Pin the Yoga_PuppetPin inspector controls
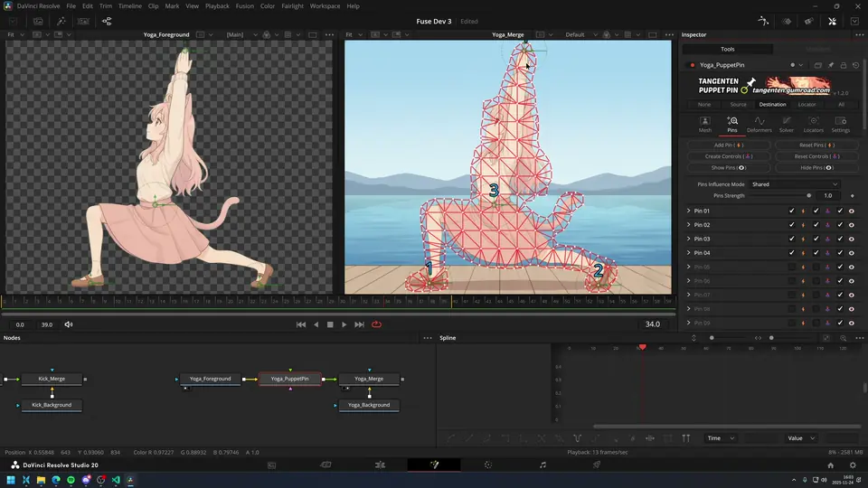Screen dimensions: 868x488 coord(831,65)
